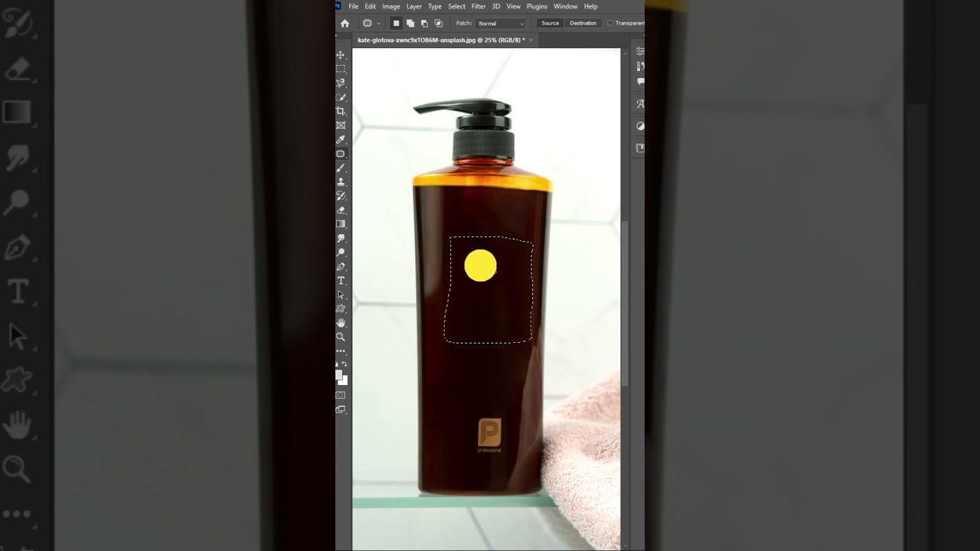
Task: Select the Eraser tool
Action: pyautogui.click(x=341, y=210)
